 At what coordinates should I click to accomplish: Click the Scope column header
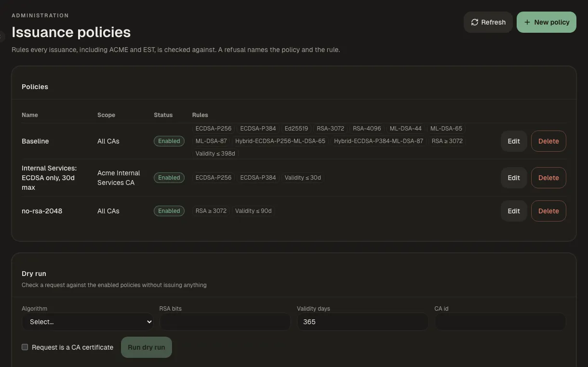(106, 115)
